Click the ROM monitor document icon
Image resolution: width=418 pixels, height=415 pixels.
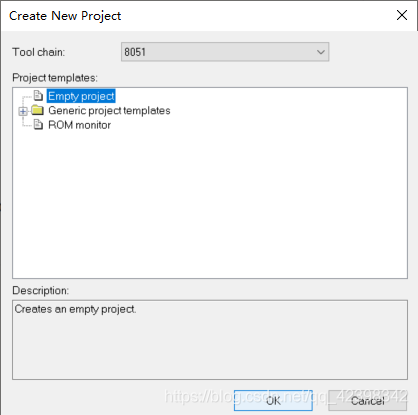tap(38, 125)
